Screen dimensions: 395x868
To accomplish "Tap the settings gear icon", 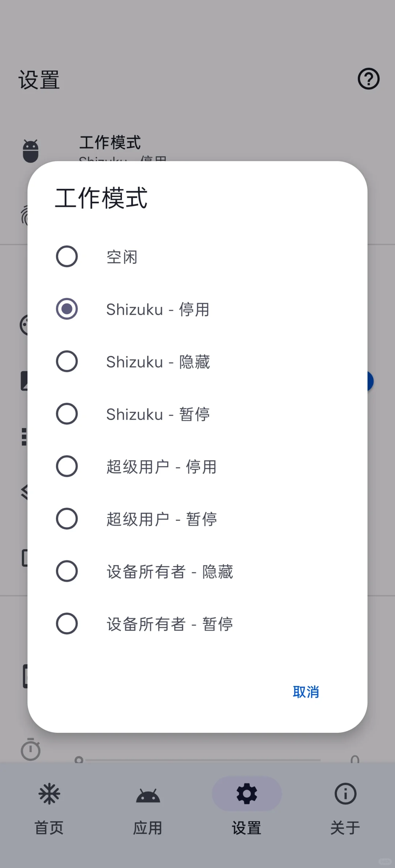I will [247, 794].
